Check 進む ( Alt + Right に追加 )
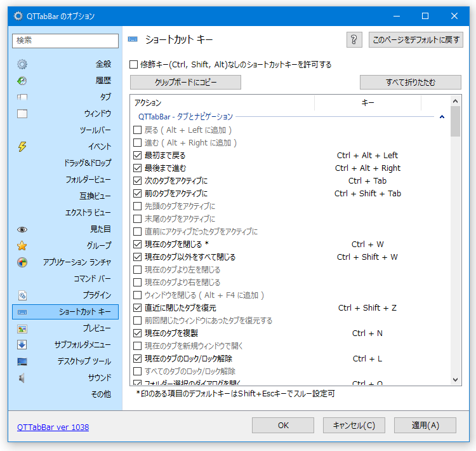 (x=138, y=143)
